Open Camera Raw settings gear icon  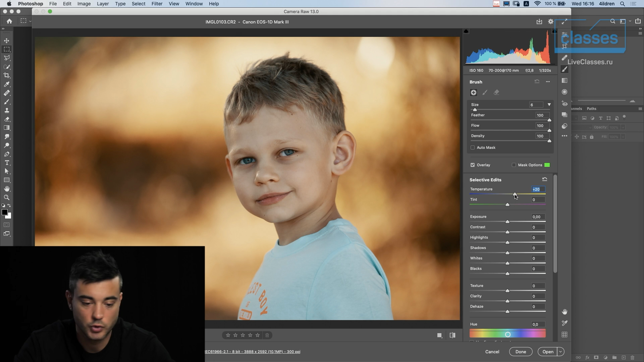pos(550,21)
